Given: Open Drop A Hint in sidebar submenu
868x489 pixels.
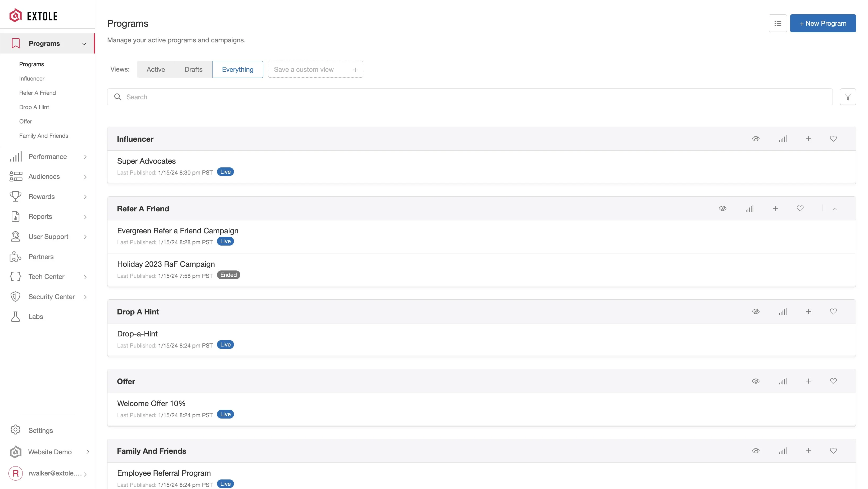Looking at the screenshot, I should (x=34, y=107).
